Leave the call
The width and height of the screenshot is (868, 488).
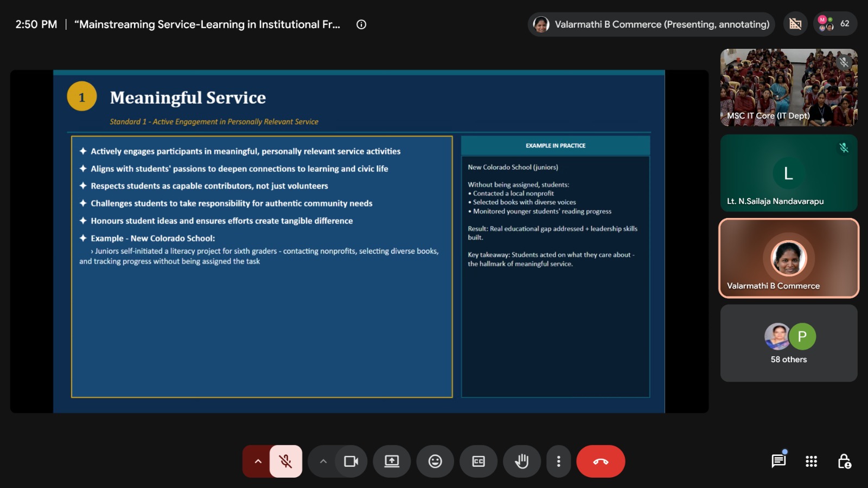(x=601, y=461)
